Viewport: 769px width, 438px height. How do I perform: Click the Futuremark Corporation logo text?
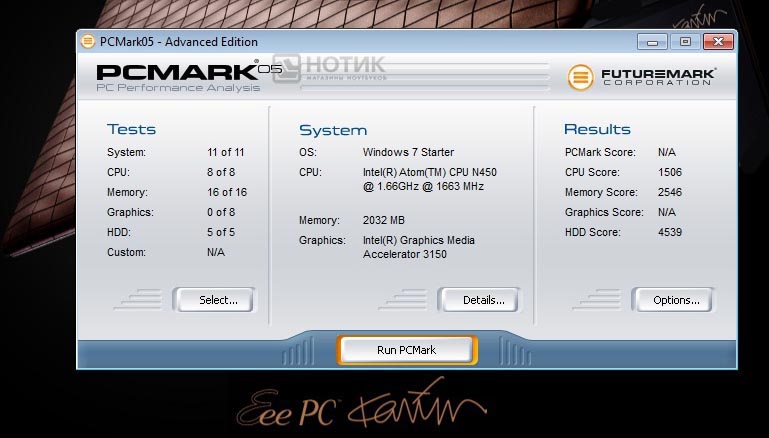[658, 77]
